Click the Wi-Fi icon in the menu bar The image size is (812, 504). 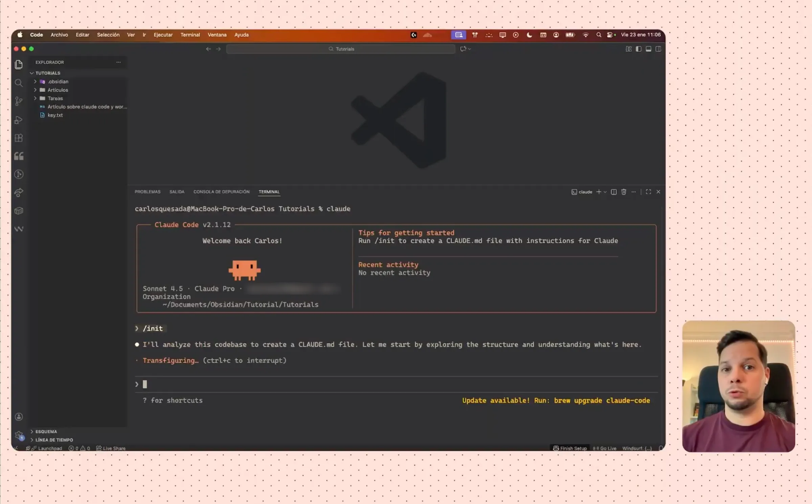(586, 35)
